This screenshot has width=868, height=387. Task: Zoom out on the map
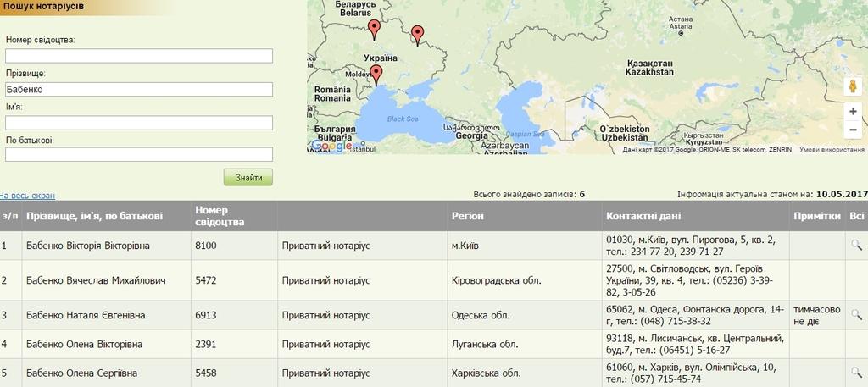[852, 129]
